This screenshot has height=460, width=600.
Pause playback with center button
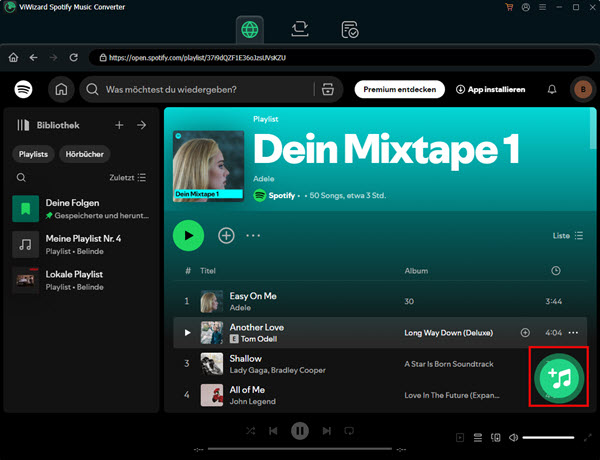coord(300,431)
